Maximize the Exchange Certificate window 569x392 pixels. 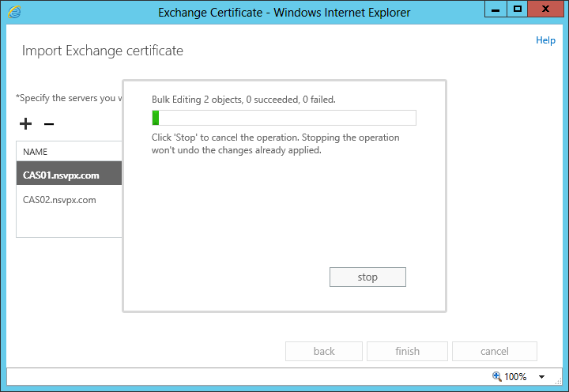pyautogui.click(x=518, y=9)
